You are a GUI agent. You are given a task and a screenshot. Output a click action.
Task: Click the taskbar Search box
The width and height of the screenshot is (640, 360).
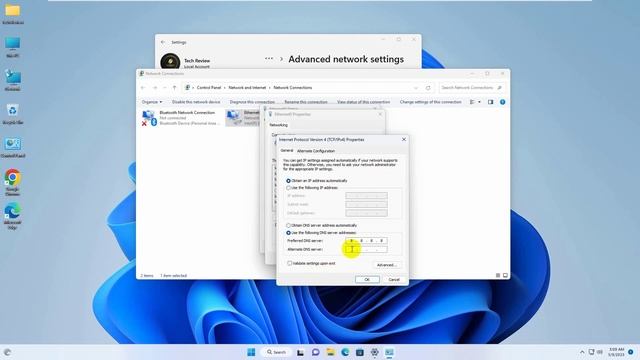tap(276, 352)
